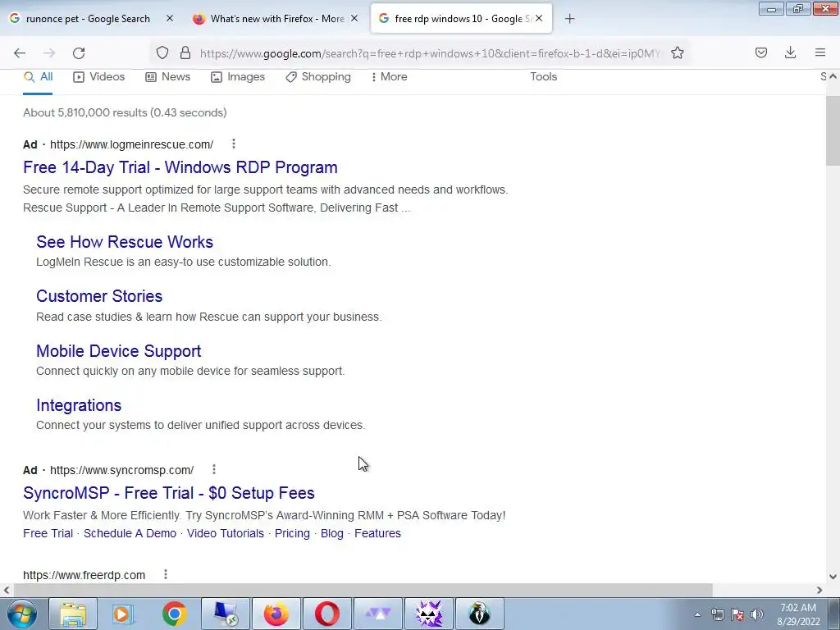Save to Pocket icon in toolbar
The width and height of the screenshot is (840, 630).
761,52
